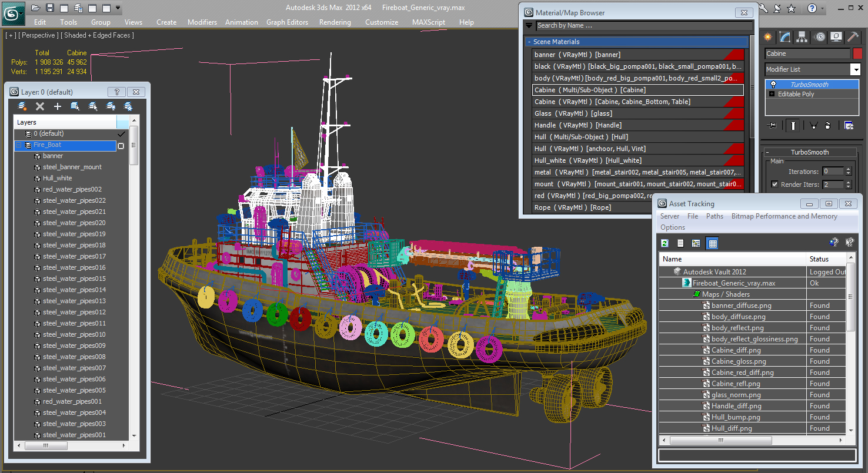Toggle current-layer checkmark for 0 (default) layer

[x=121, y=134]
